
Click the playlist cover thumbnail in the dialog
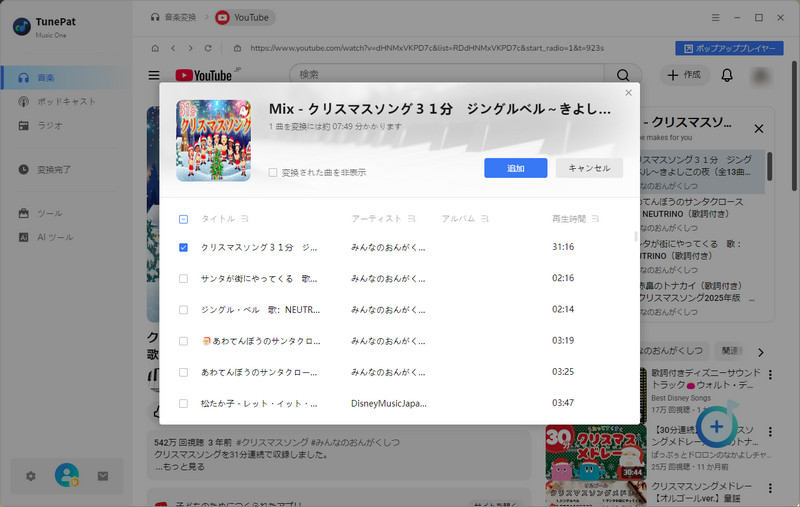click(x=214, y=140)
